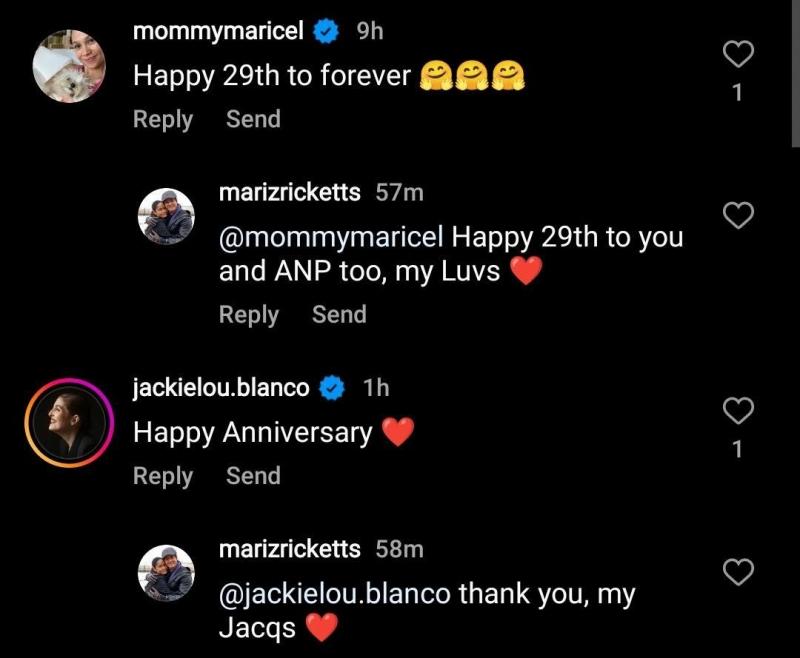Screen dimensions: 800x658
Task: Open mommymaricel's profile picture
Action: tap(69, 65)
